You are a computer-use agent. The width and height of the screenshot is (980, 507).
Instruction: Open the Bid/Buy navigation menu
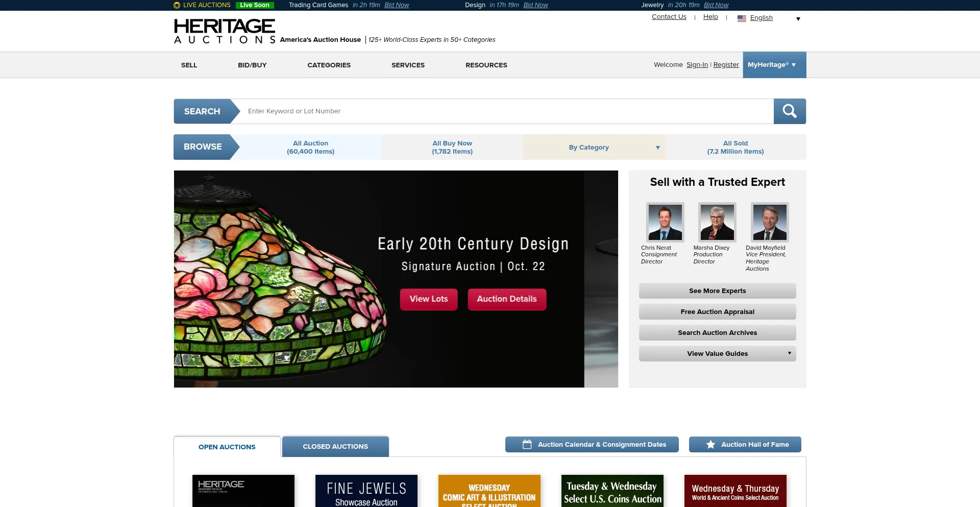[252, 65]
